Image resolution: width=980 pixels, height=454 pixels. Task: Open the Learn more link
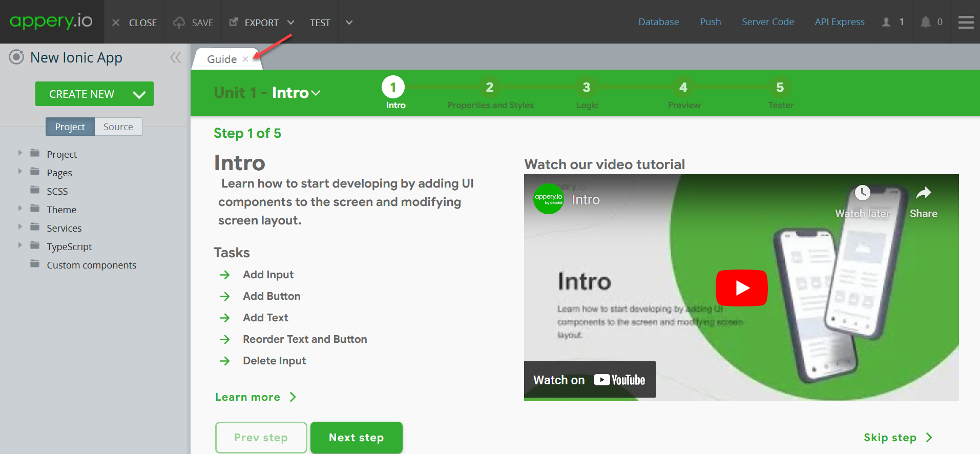(256, 397)
